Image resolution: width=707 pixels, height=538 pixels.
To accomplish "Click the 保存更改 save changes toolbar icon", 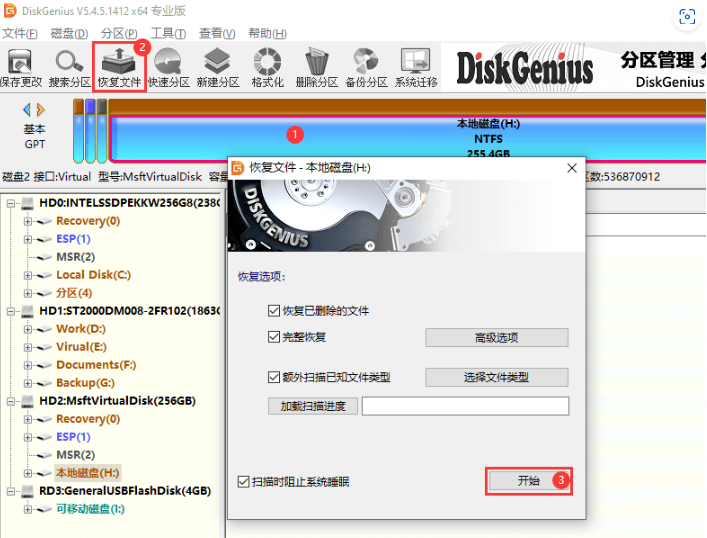I will 20,62.
